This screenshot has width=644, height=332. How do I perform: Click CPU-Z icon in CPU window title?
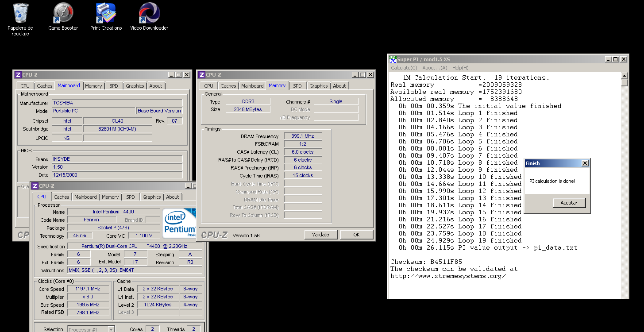[35, 186]
